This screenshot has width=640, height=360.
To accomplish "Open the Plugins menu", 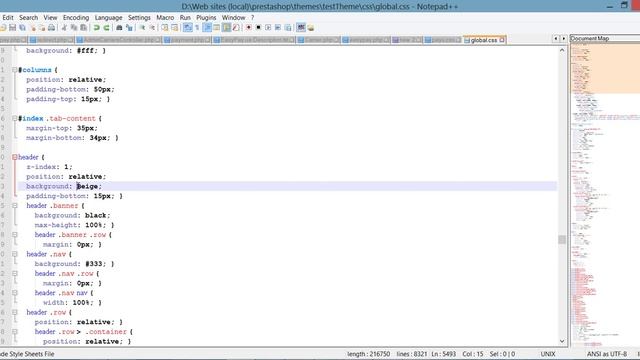I will coord(206,18).
